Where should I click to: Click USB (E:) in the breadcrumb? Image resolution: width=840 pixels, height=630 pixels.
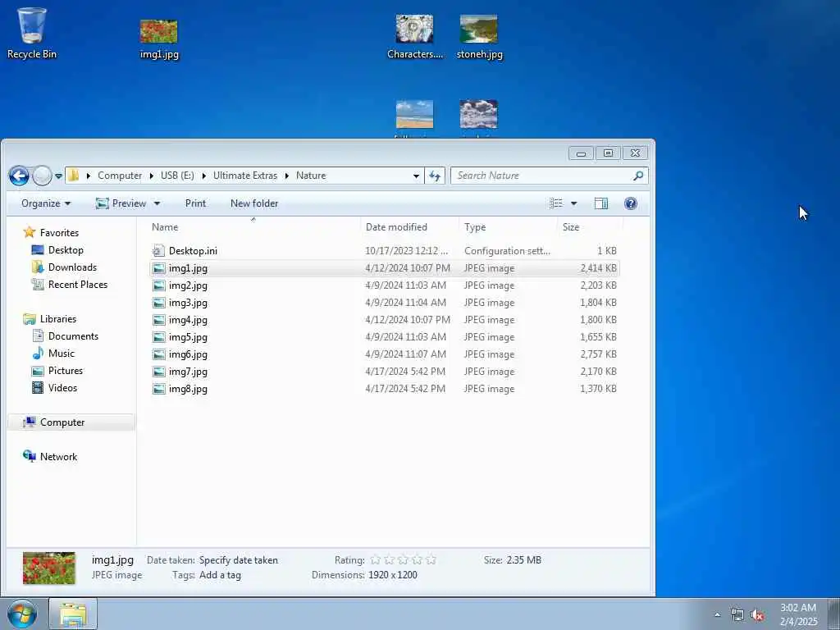(x=177, y=176)
